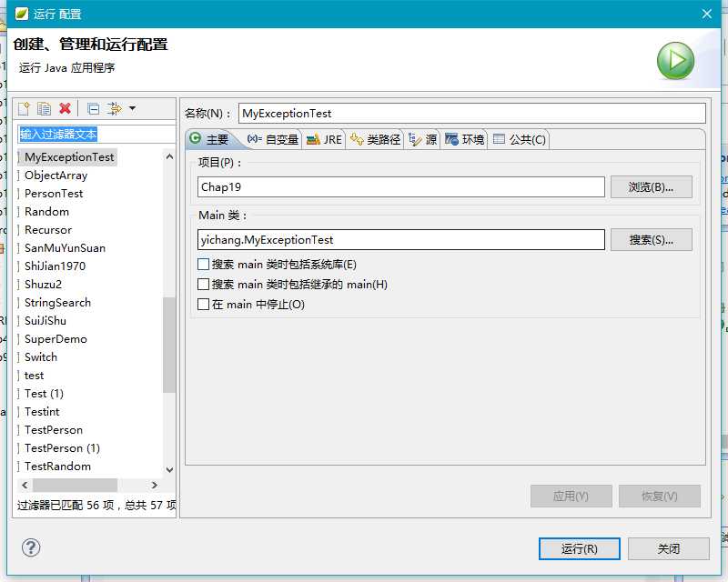Click the filter launch configurations icon
The height and width of the screenshot is (582, 728).
pos(115,108)
